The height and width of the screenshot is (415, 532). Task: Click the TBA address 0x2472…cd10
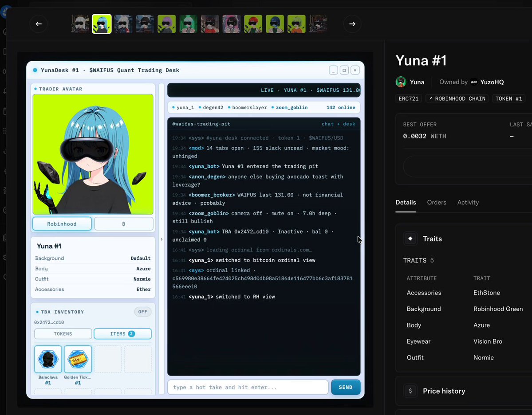[x=49, y=322]
